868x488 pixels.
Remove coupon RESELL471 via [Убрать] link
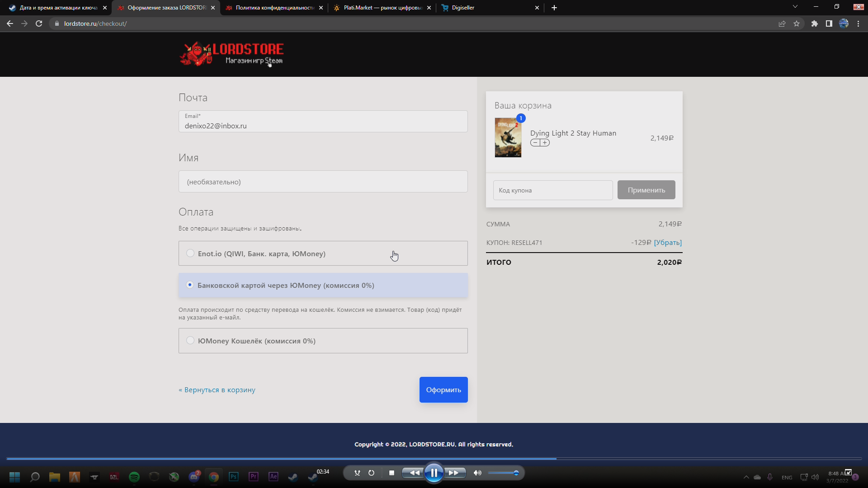point(668,243)
